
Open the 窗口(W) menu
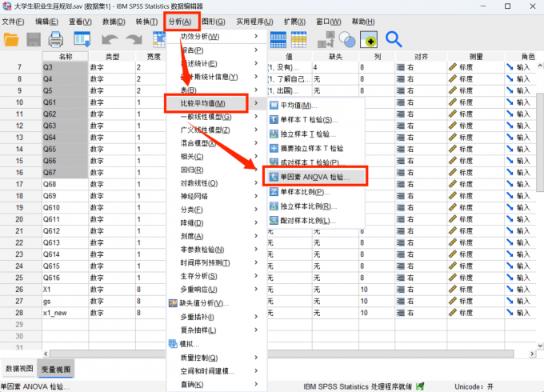click(329, 22)
